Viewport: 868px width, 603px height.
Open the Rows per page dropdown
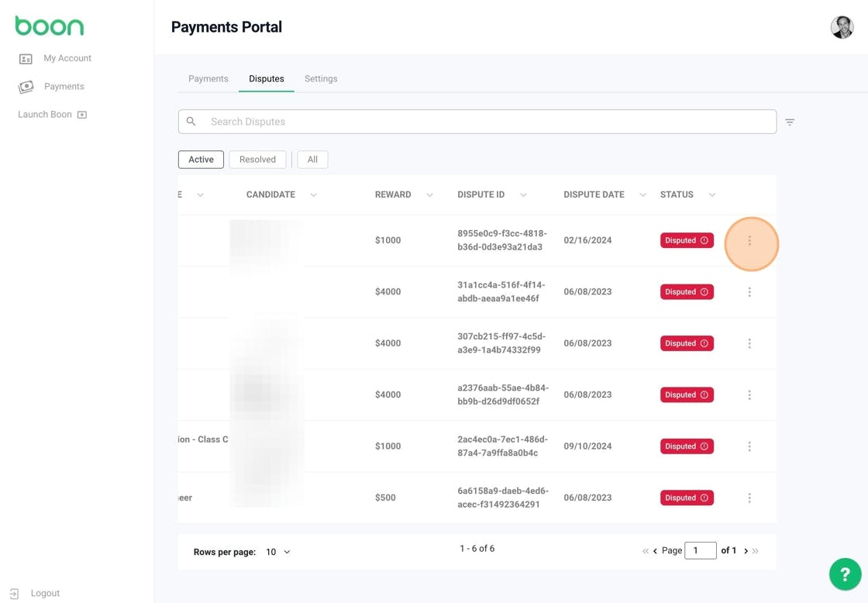pos(278,552)
